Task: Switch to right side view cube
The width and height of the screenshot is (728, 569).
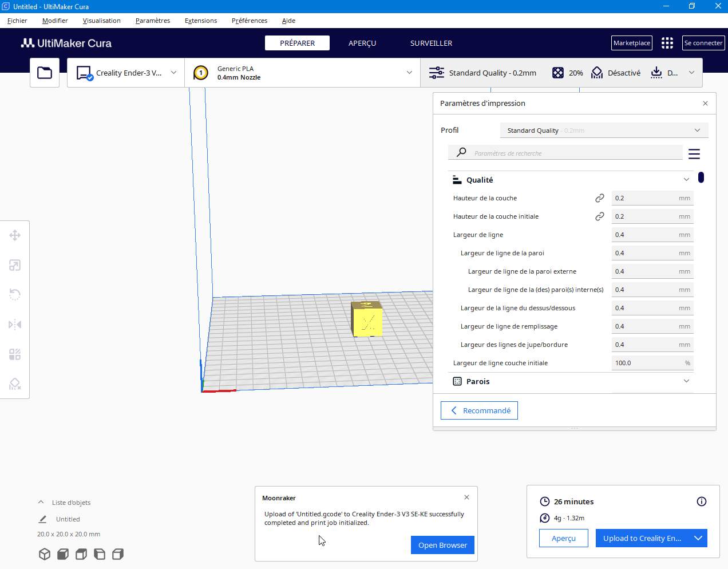Action: coord(118,554)
